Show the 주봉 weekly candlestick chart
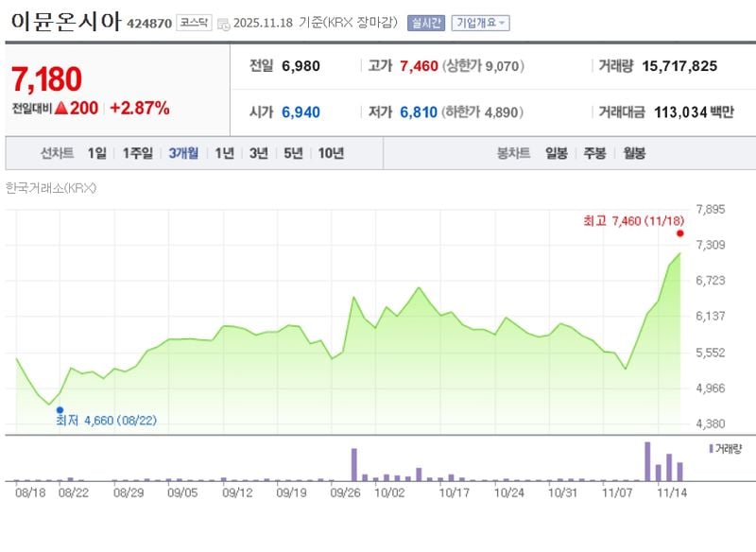The height and width of the screenshot is (552, 756). [x=594, y=153]
